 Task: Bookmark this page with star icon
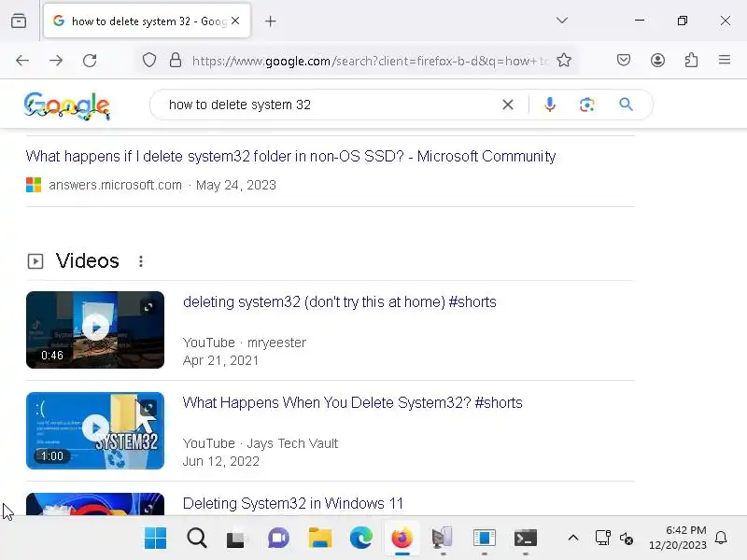tap(564, 61)
